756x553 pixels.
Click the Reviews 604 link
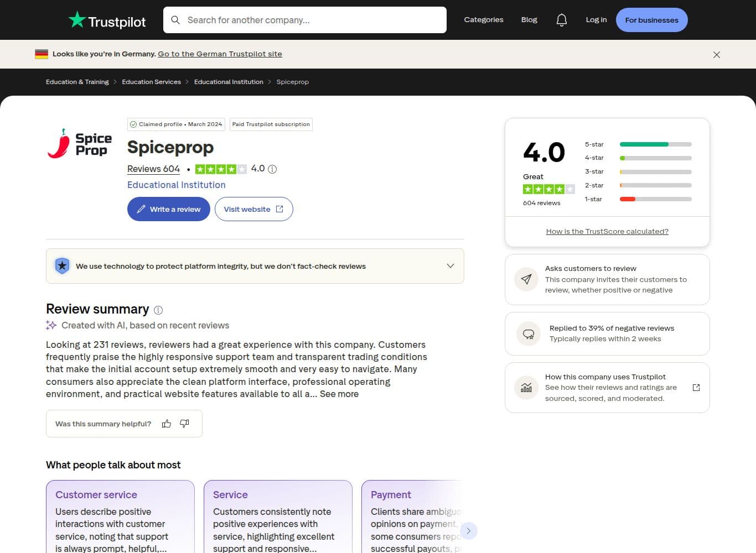153,169
